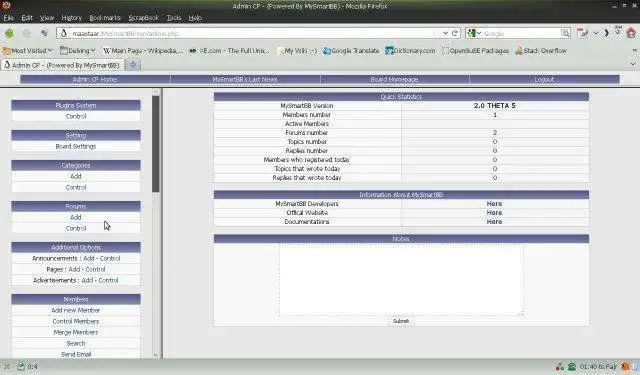This screenshot has width=640, height=375.
Task: Click the green Back arrow button
Action: tap(9, 33)
